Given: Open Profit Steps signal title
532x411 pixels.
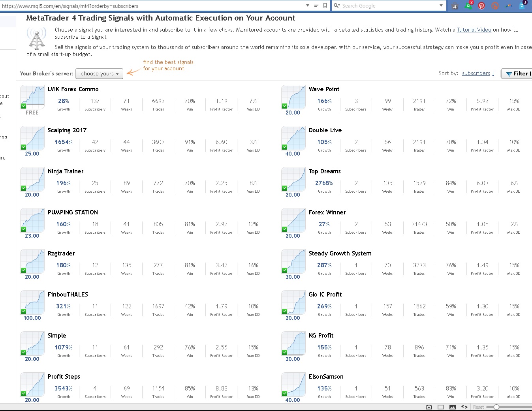Looking at the screenshot, I should (x=64, y=377).
